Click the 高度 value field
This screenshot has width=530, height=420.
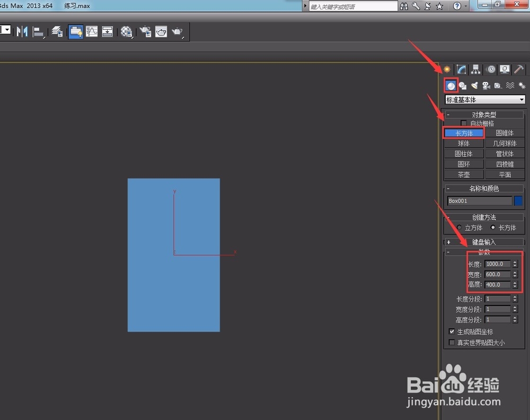(x=498, y=285)
